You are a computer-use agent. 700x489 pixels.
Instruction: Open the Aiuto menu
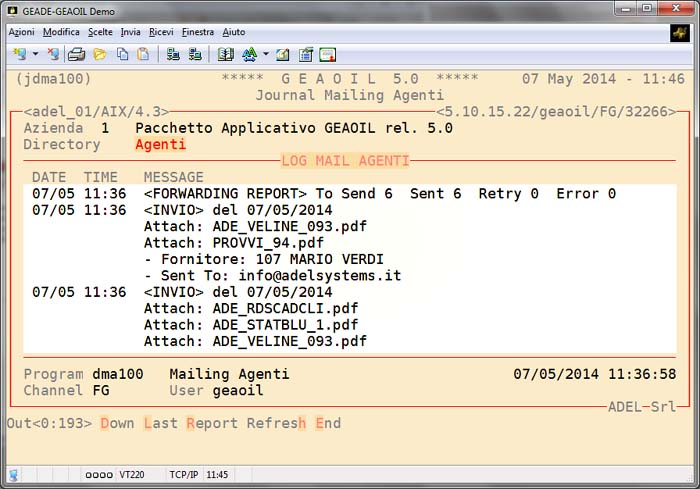coord(233,32)
